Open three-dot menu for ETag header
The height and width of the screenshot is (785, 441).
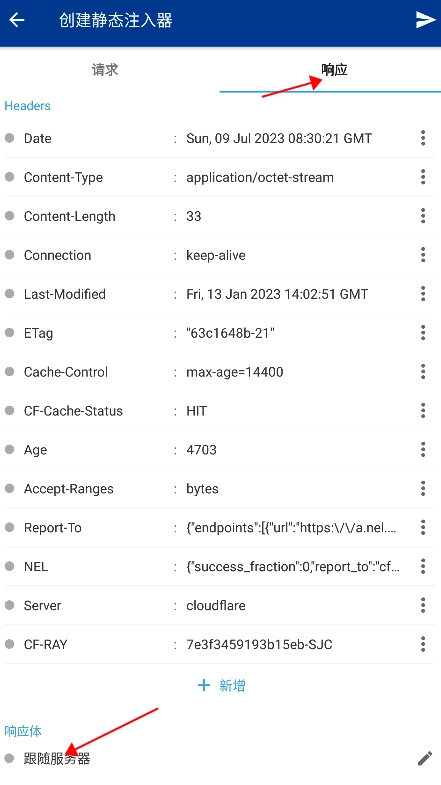coord(423,333)
